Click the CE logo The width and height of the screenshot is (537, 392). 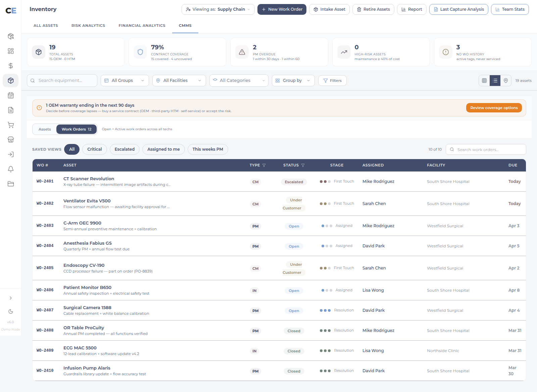[11, 11]
